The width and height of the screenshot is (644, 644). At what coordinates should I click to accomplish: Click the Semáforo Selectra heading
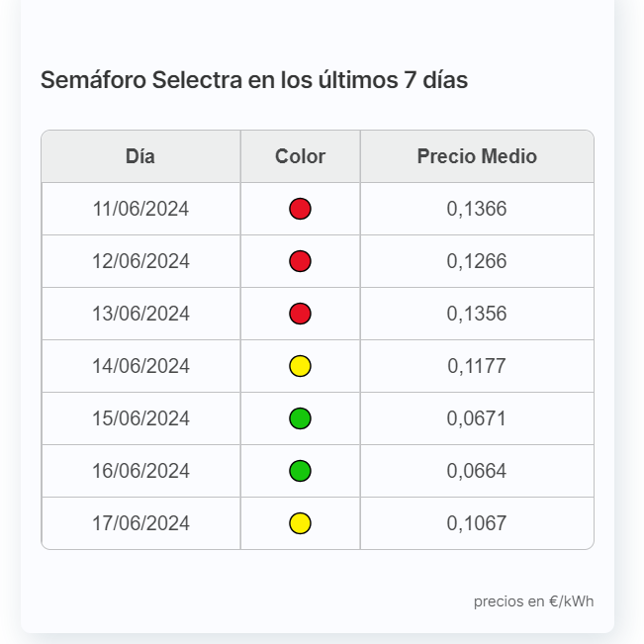254,80
